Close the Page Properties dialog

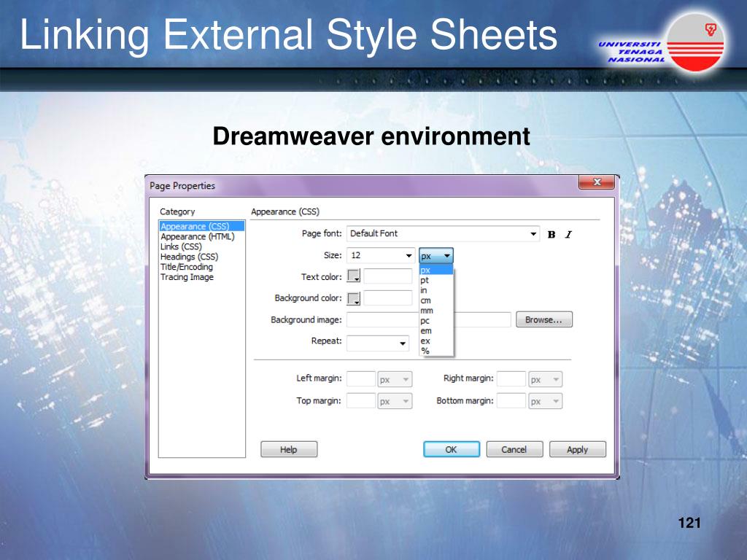pos(597,182)
